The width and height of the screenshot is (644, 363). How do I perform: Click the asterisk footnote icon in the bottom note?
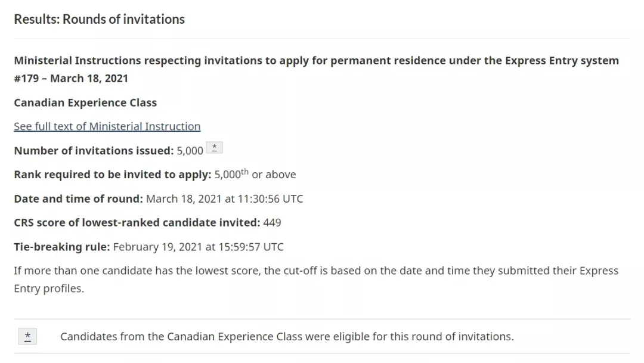pyautogui.click(x=27, y=336)
